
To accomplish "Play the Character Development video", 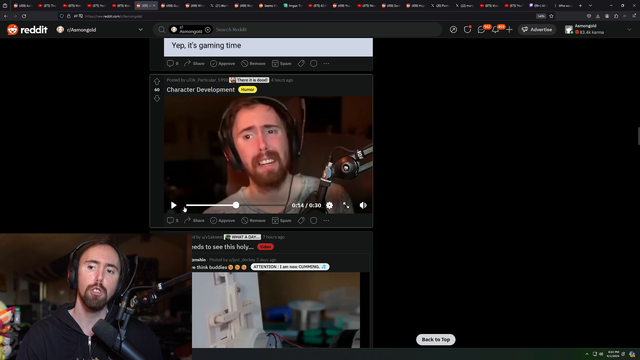I will pyautogui.click(x=173, y=205).
